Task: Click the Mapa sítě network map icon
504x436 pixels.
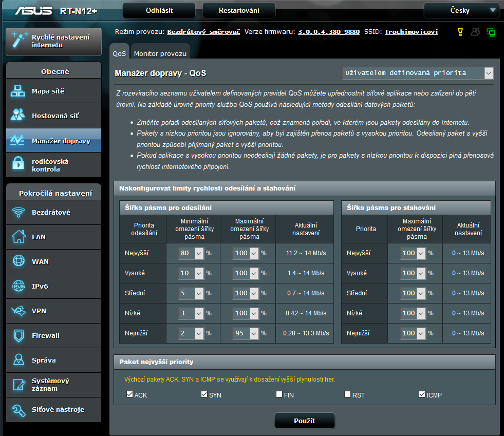Action: pos(18,91)
